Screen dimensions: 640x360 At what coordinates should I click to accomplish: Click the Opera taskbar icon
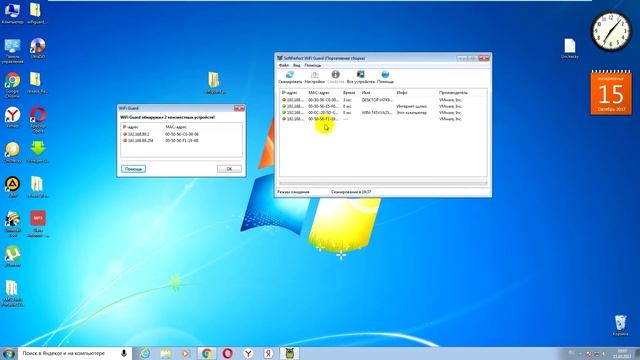point(227,353)
